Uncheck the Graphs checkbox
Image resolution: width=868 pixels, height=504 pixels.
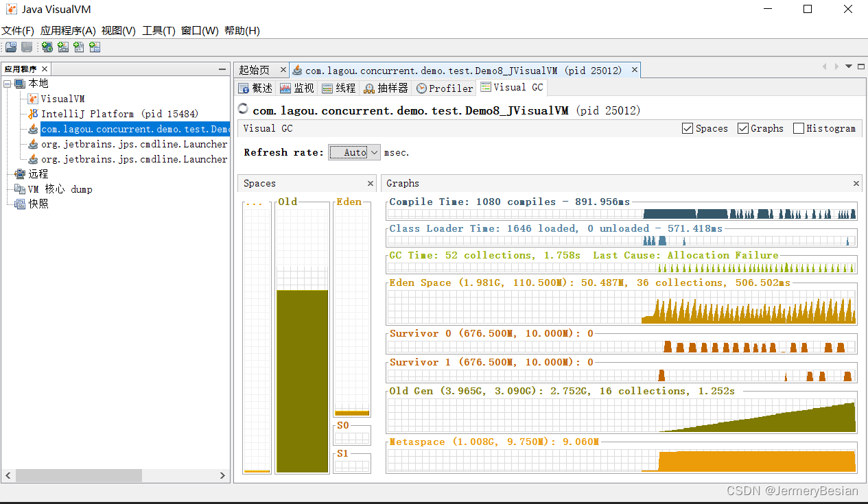(742, 128)
